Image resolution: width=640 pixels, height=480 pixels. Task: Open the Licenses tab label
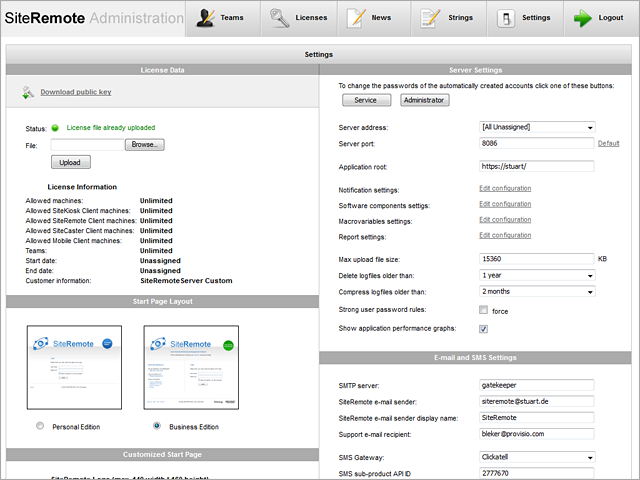pos(311,18)
